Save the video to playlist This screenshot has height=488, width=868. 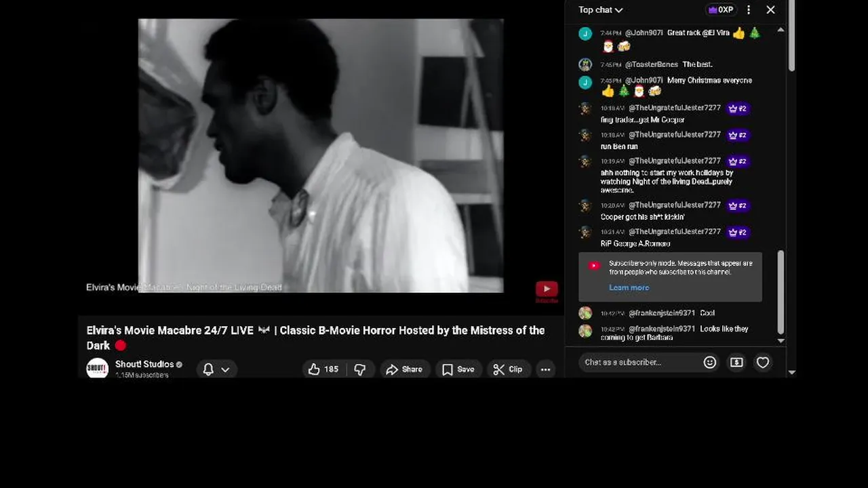(458, 369)
